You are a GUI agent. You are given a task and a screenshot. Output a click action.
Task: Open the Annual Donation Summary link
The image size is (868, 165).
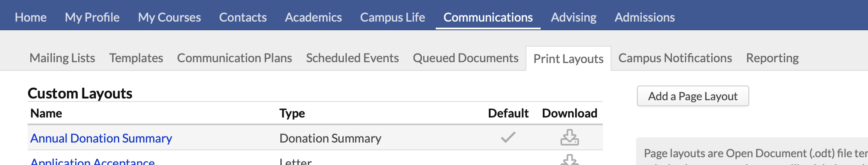pyautogui.click(x=101, y=138)
